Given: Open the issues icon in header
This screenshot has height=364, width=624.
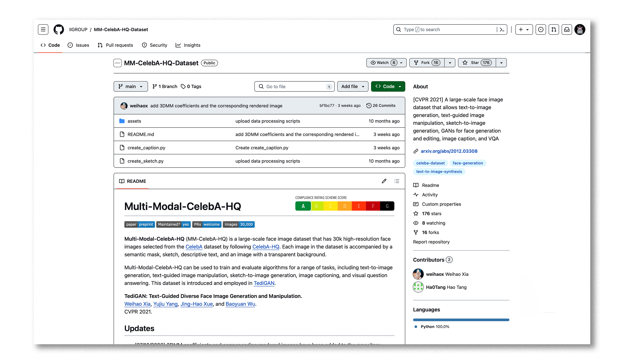Looking at the screenshot, I should pyautogui.click(x=540, y=29).
